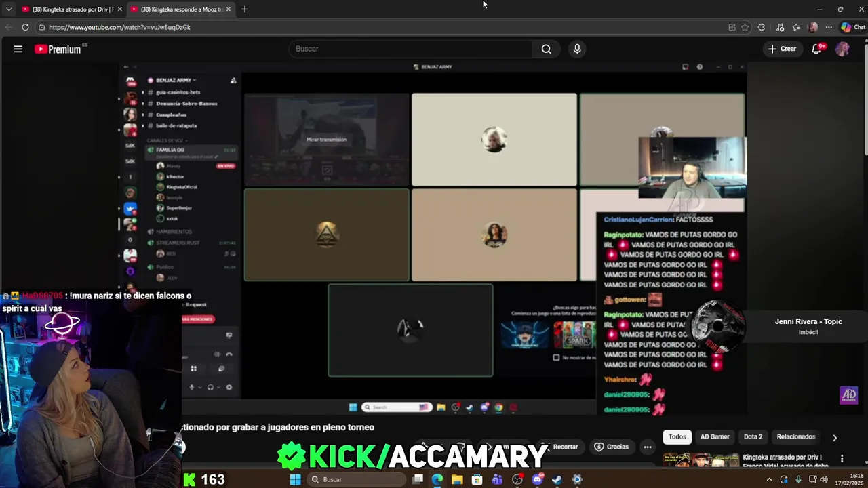Show more filter chips with the next arrow
The width and height of the screenshot is (868, 488).
[835, 437]
